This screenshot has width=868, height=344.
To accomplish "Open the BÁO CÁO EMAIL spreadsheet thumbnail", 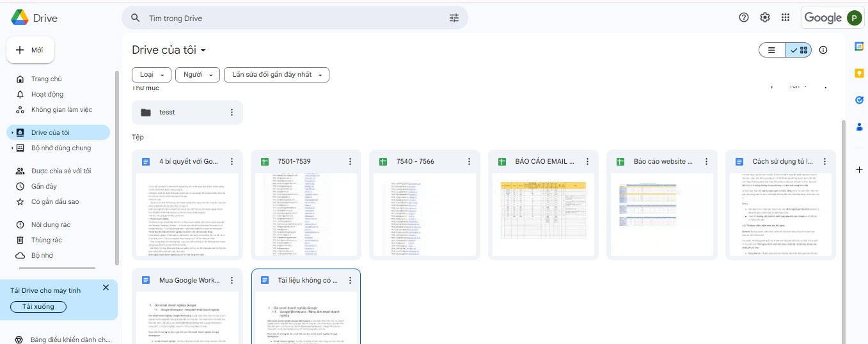I will point(543,216).
